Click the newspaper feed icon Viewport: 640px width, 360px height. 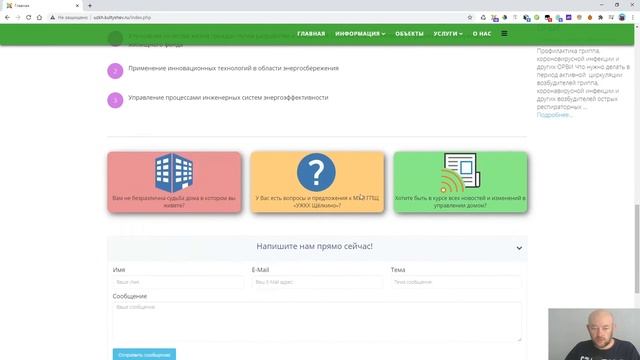coord(460,173)
